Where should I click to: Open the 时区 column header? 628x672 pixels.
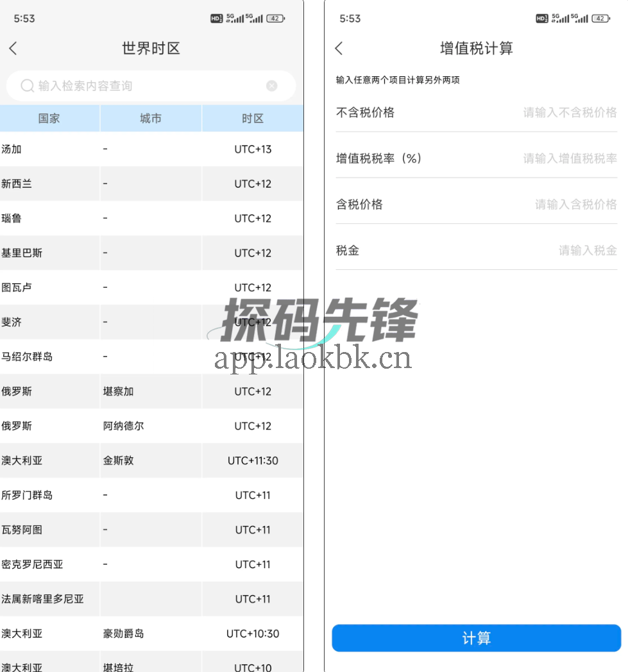pyautogui.click(x=252, y=118)
